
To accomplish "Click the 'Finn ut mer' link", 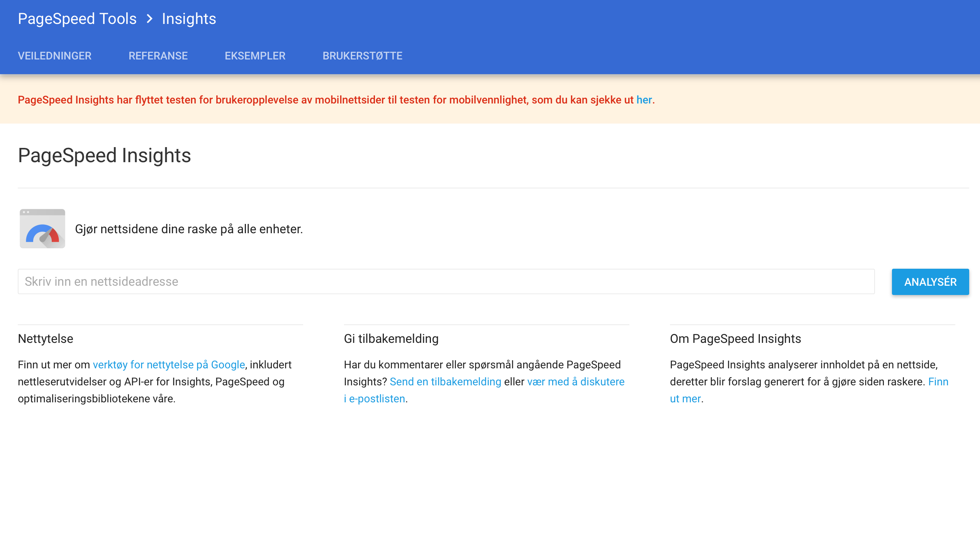I will (x=938, y=381).
